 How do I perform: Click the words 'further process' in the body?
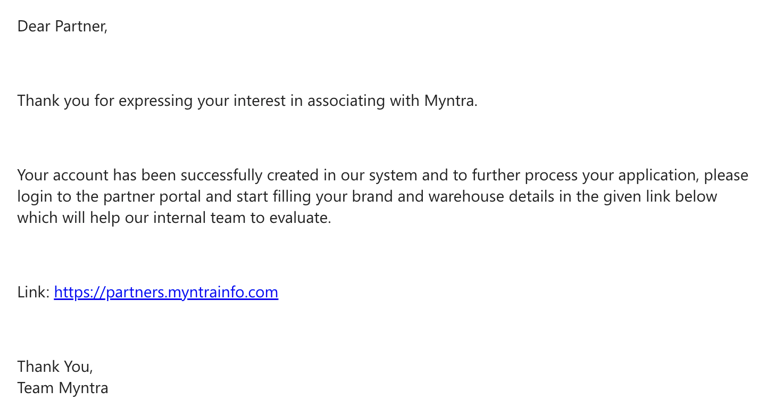[x=513, y=175]
